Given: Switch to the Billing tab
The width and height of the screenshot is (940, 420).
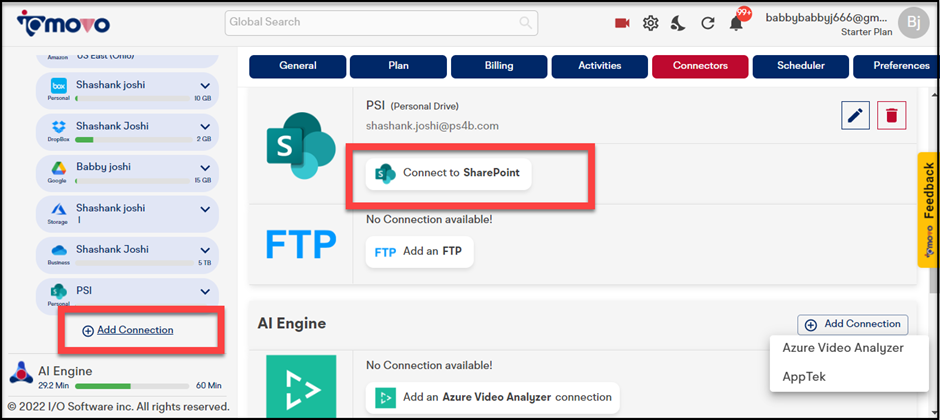Looking at the screenshot, I should [499, 66].
